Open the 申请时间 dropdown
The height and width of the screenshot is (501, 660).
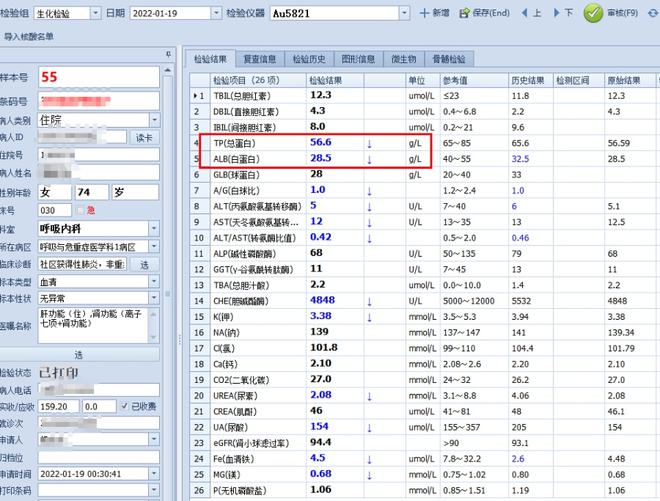154,474
